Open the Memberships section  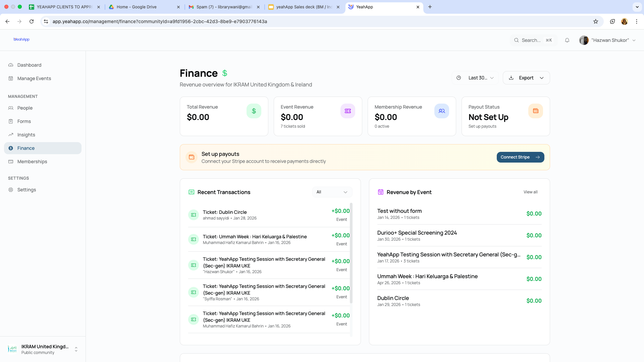click(32, 162)
